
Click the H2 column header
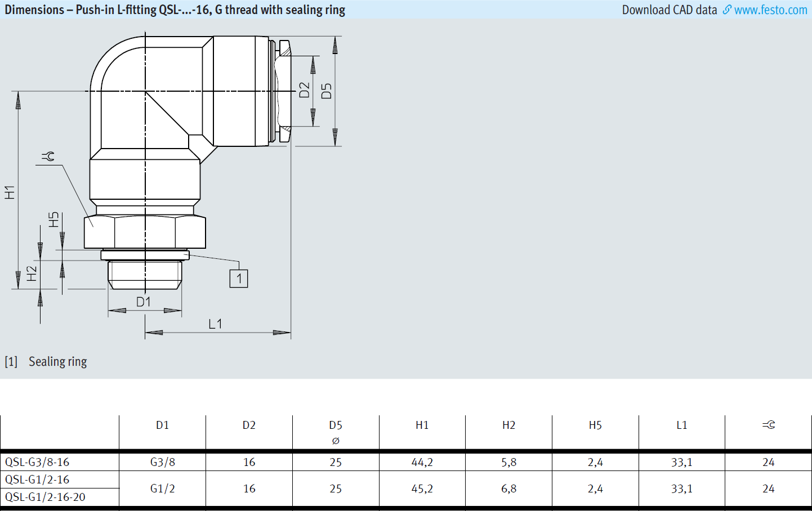coord(508,425)
